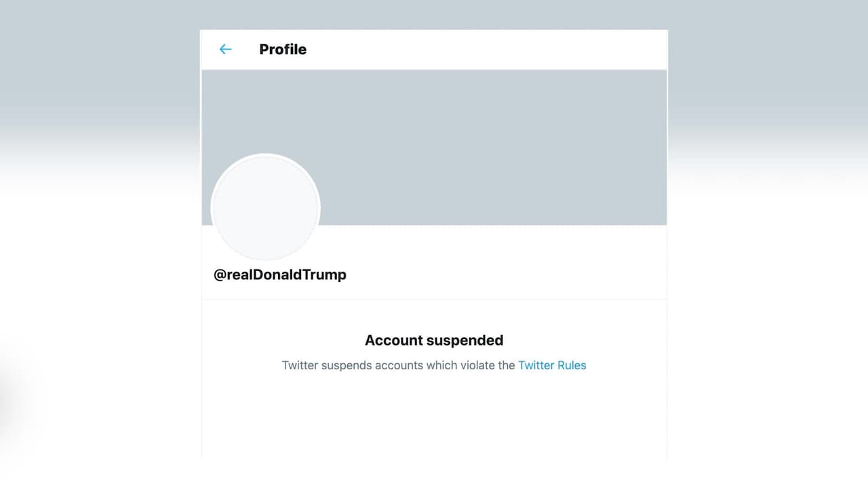The height and width of the screenshot is (488, 868).
Task: Click the "@" symbol in the handle
Action: [x=220, y=274]
